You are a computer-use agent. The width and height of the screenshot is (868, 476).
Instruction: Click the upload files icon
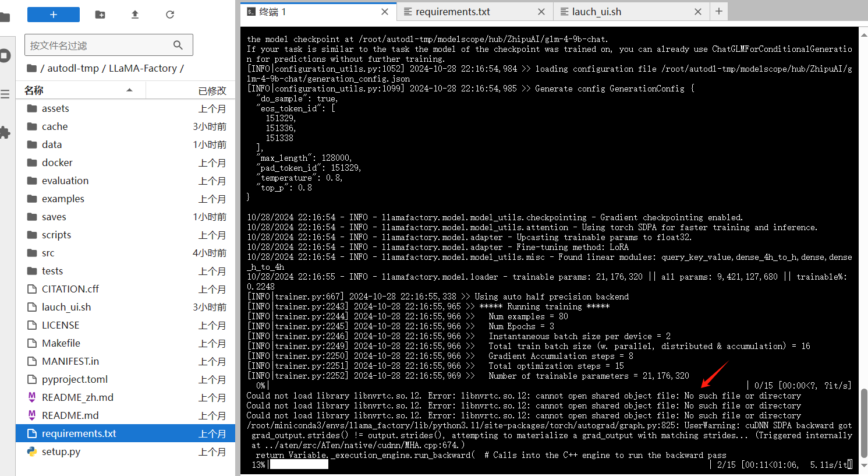coord(135,15)
